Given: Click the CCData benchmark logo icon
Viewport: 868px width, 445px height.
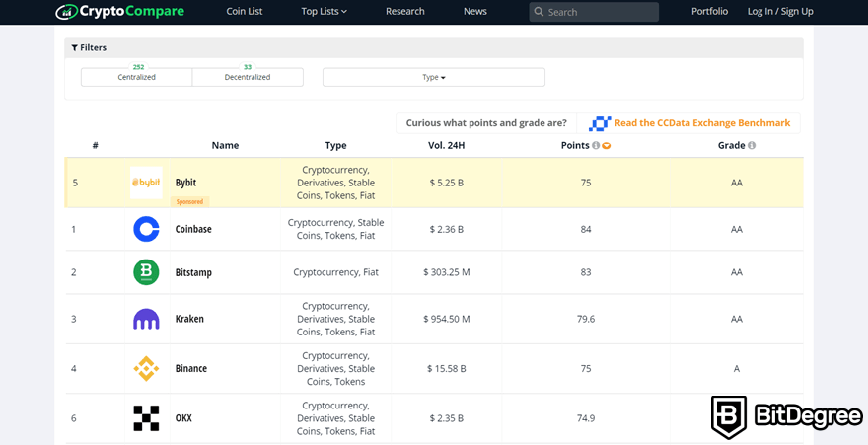Looking at the screenshot, I should (x=600, y=123).
